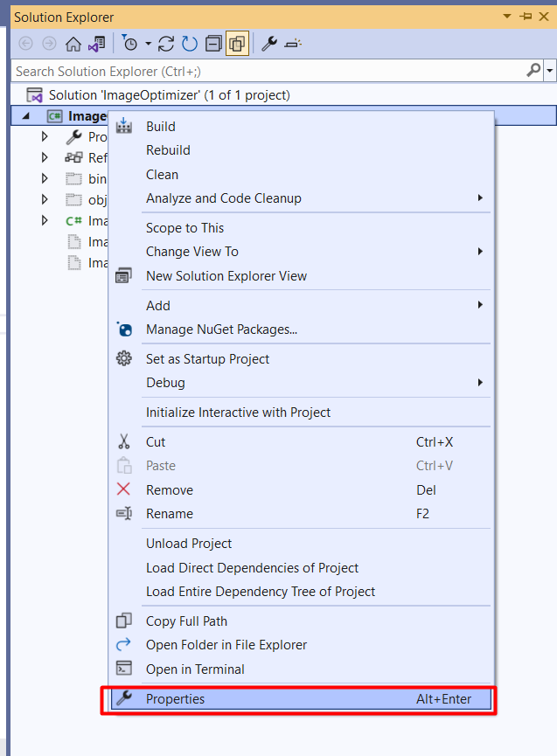
Task: Click the Properties wrench toolbar icon
Action: click(269, 44)
